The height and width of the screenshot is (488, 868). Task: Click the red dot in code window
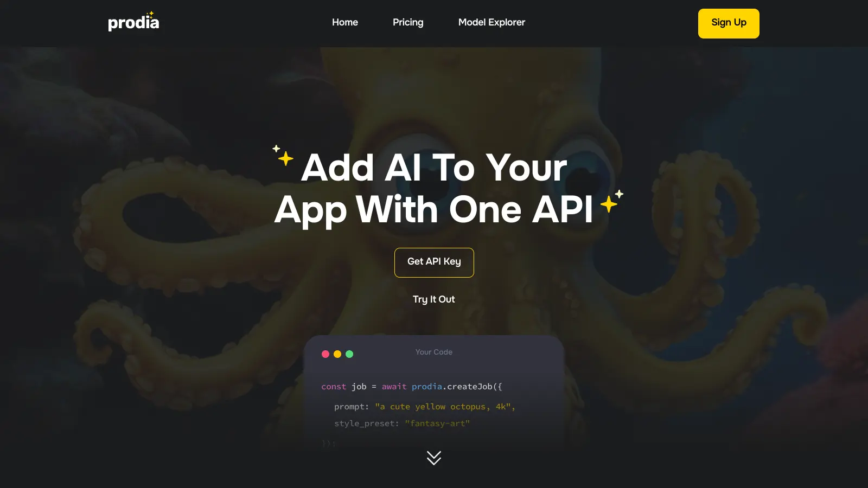(x=325, y=354)
